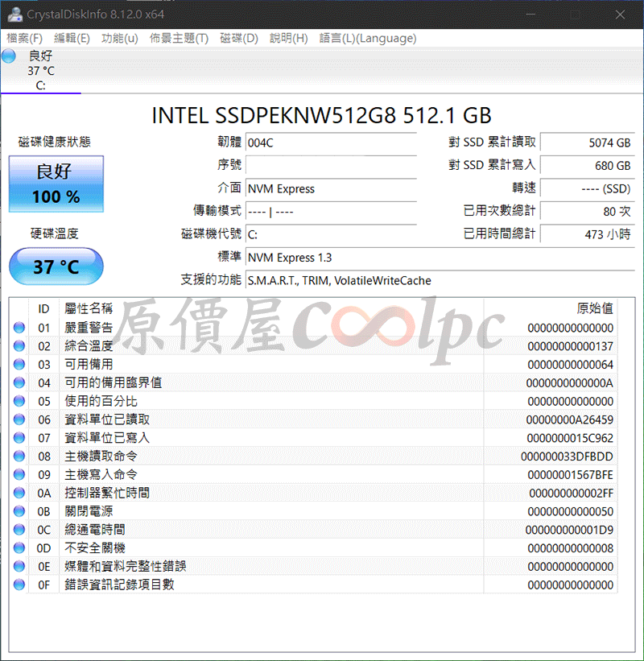Click raw value 0000000015C962

point(570,439)
